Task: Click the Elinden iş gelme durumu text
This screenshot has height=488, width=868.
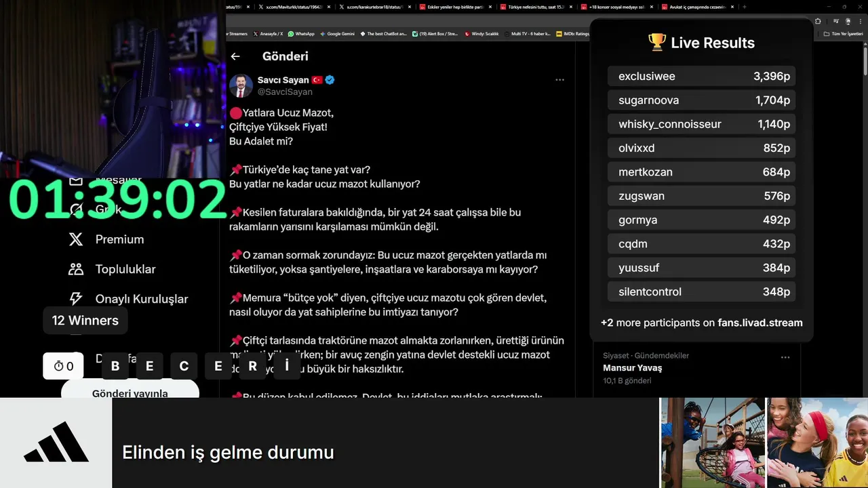Action: click(228, 452)
